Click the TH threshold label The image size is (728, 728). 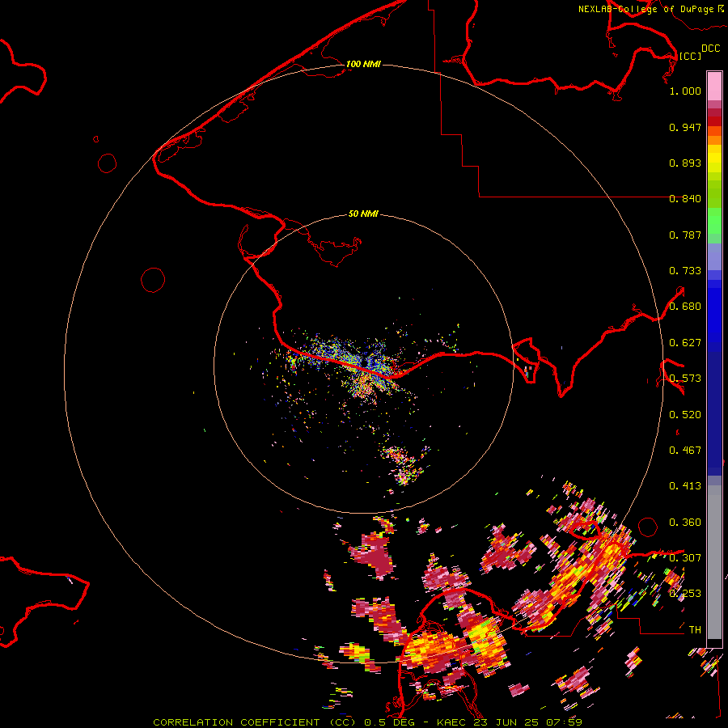[x=695, y=630]
